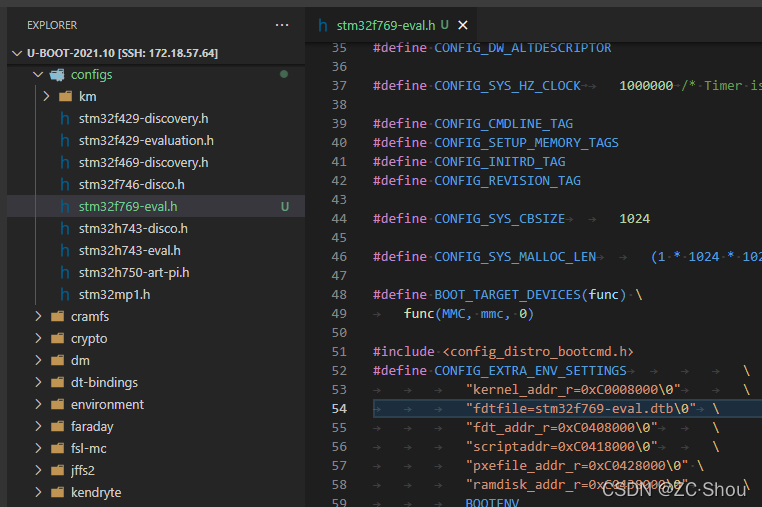Click the scriptaddr string on line 56
This screenshot has height=507, width=762.
561,447
